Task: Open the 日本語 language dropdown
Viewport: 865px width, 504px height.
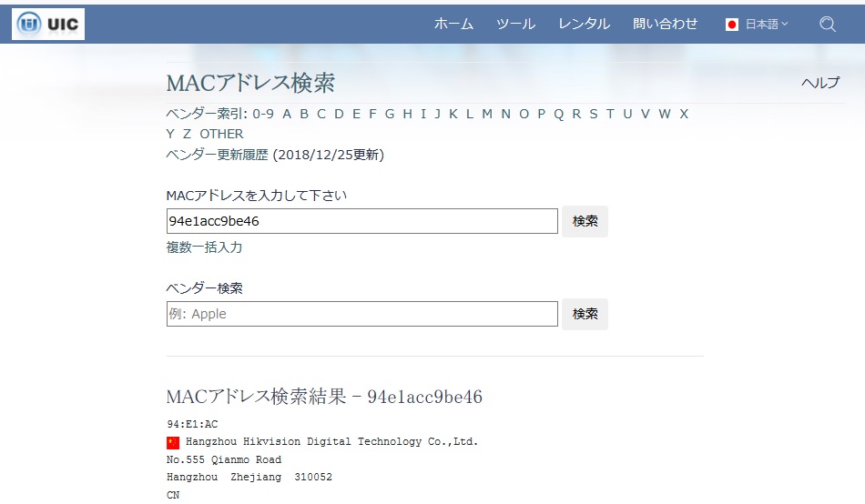Action: (767, 25)
